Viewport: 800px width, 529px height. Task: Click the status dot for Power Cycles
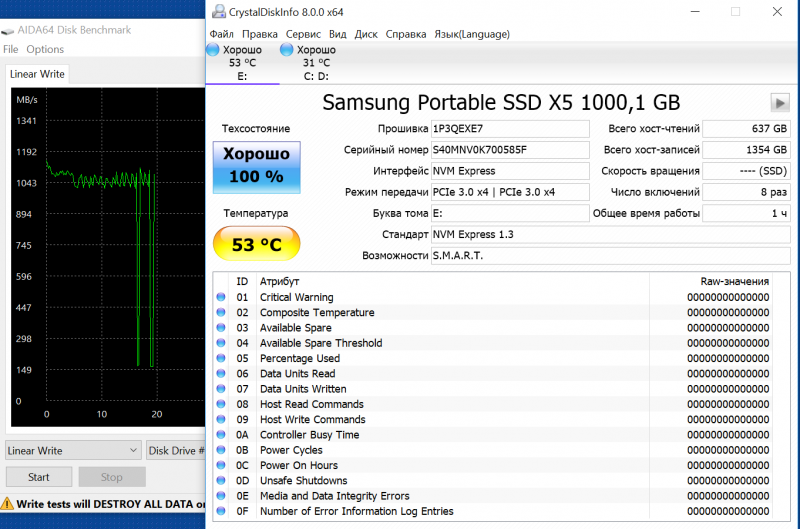pyautogui.click(x=221, y=450)
